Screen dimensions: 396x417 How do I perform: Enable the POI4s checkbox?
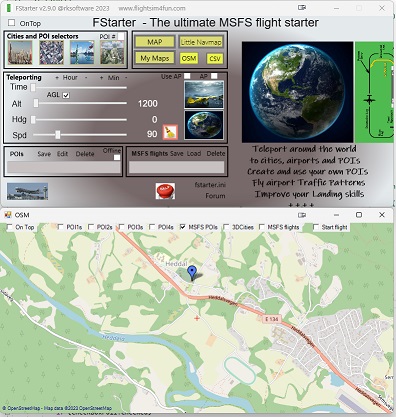(x=152, y=227)
